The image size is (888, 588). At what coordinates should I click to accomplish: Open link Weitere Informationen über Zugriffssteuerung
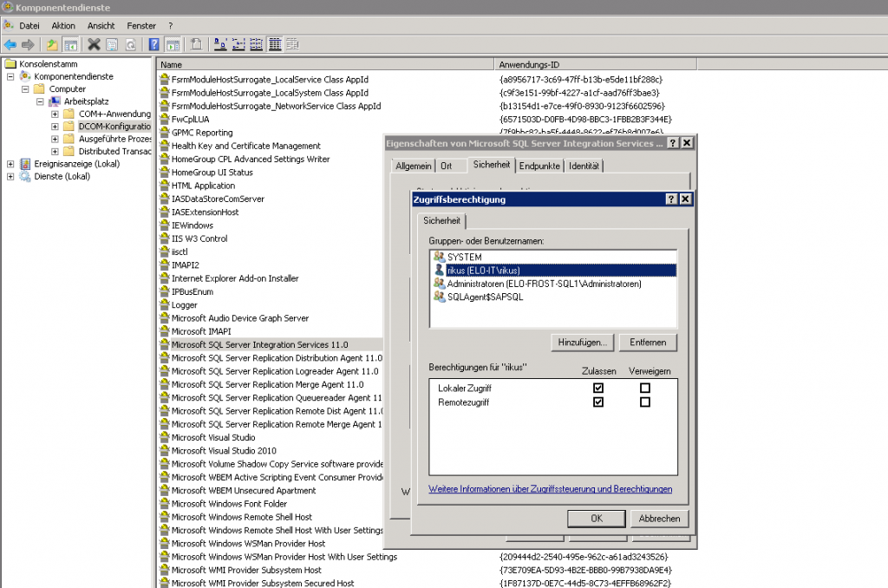(x=551, y=489)
